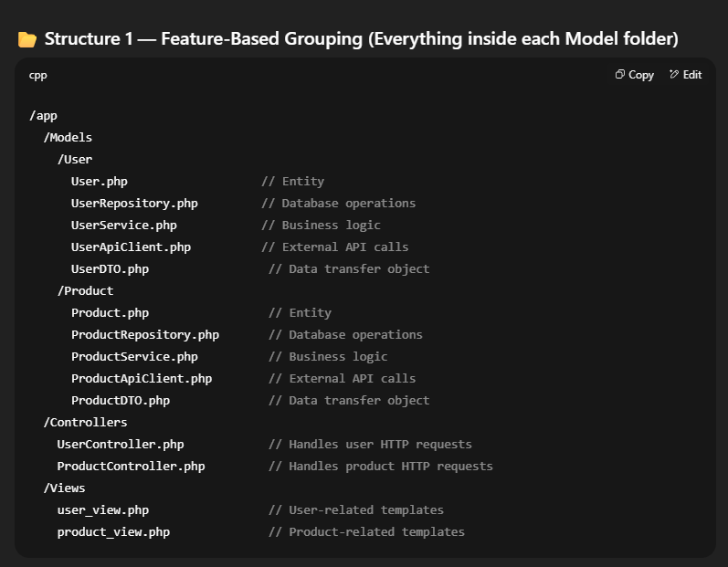This screenshot has height=567, width=728.
Task: Select the /Controllers folder line
Action: [x=85, y=423]
